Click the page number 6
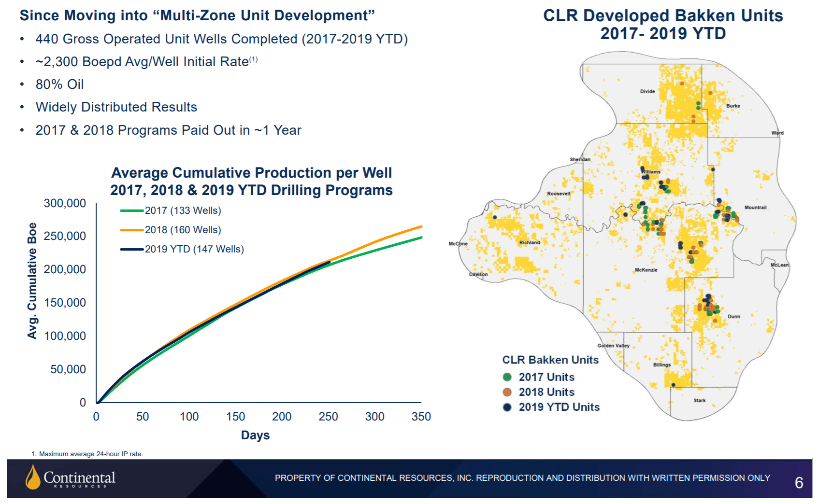 pos(799,483)
